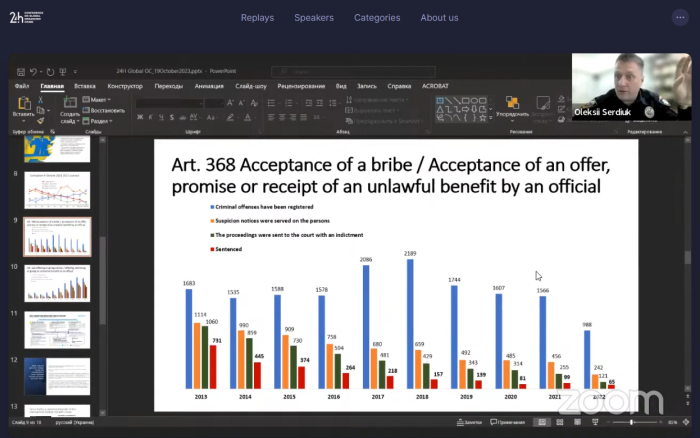Click the Undo arrow in the title bar
700x438 pixels.
point(33,72)
